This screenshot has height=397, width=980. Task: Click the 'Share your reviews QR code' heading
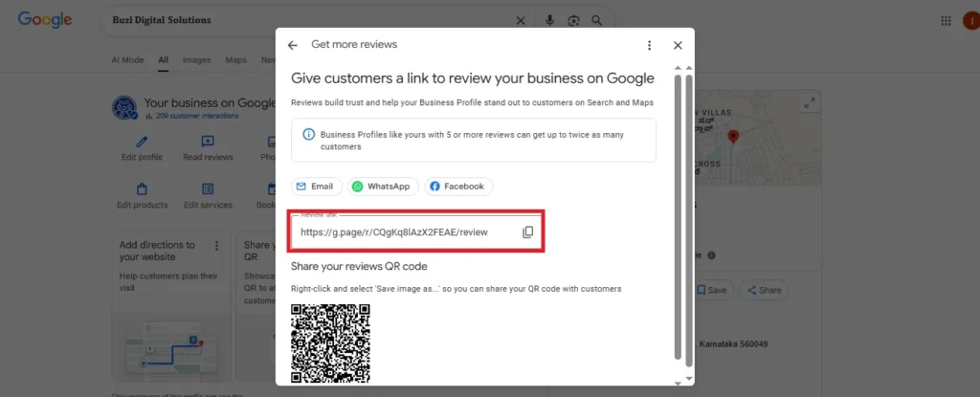[x=359, y=266]
